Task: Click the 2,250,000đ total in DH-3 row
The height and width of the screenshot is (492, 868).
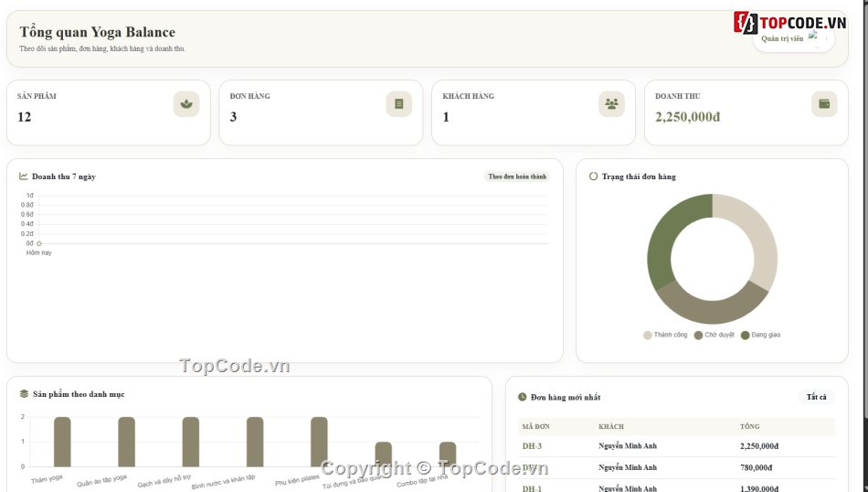Action: pyautogui.click(x=759, y=446)
